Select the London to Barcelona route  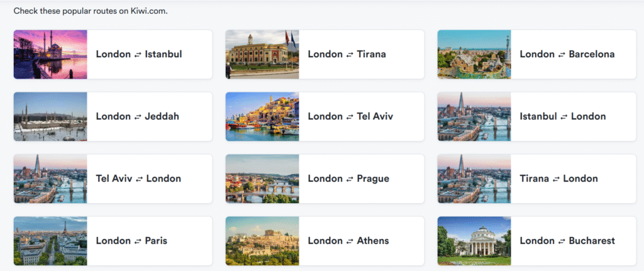(x=567, y=54)
